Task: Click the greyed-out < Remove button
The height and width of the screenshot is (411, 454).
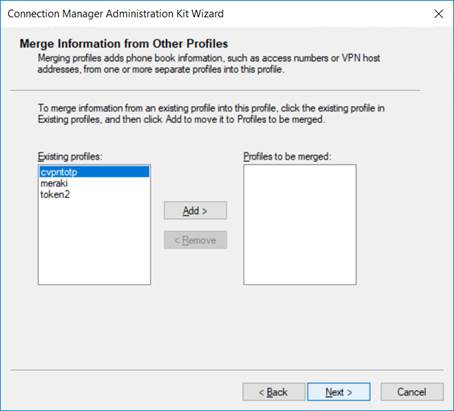Action: tap(195, 240)
